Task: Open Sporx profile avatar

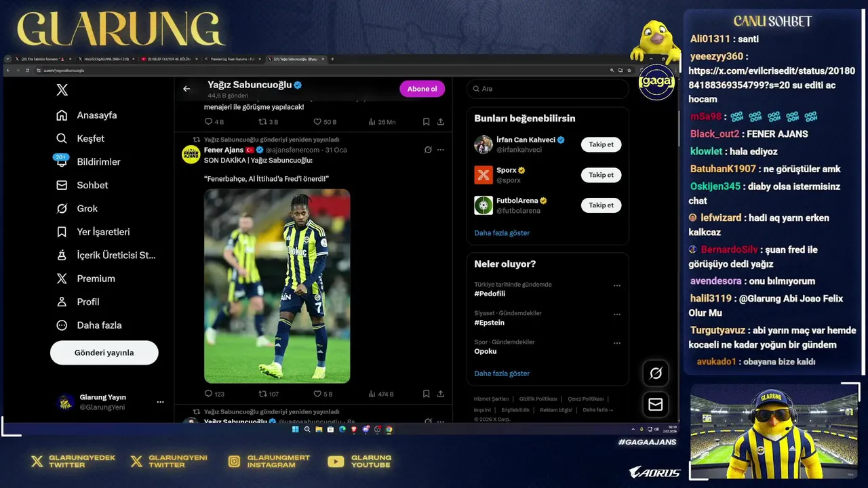Action: [x=484, y=175]
